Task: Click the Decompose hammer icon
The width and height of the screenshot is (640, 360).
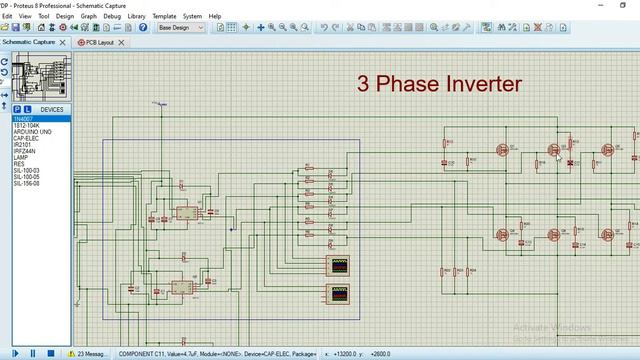Action: tap(467, 27)
